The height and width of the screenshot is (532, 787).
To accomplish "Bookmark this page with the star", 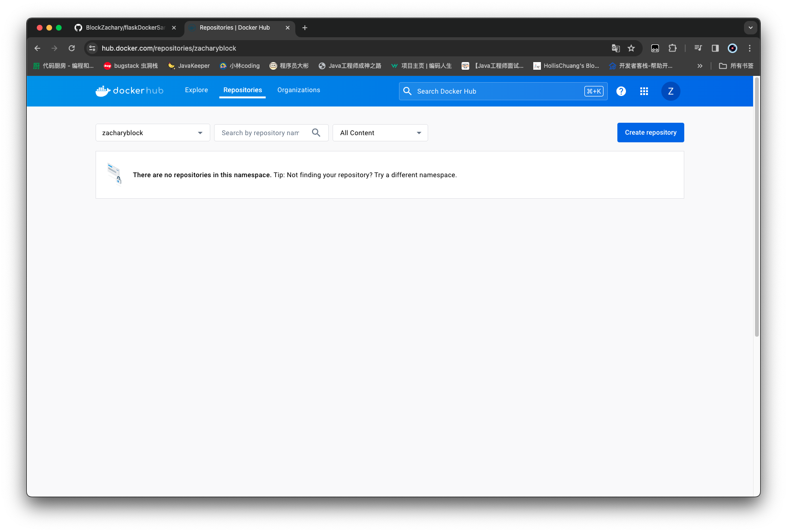I will pyautogui.click(x=631, y=48).
